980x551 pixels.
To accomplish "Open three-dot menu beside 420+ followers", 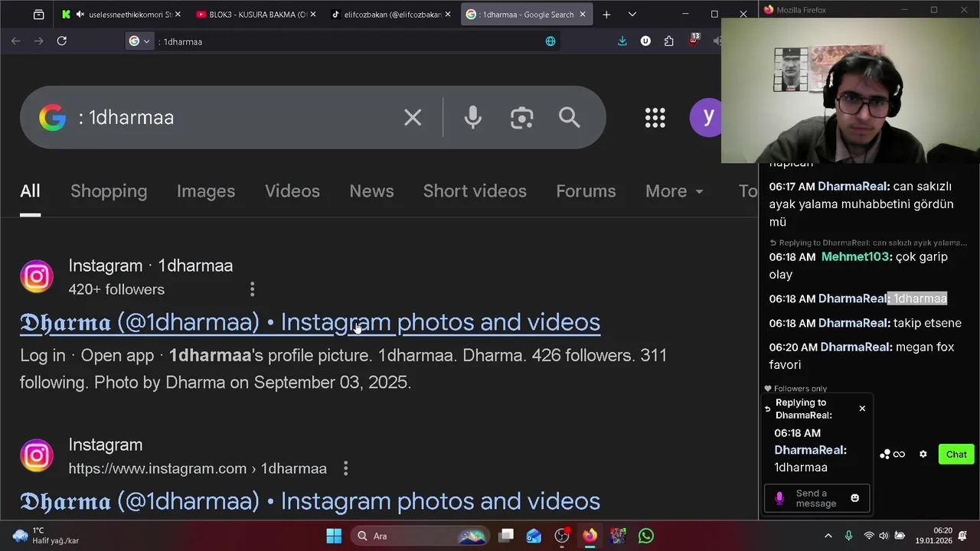I will 252,289.
